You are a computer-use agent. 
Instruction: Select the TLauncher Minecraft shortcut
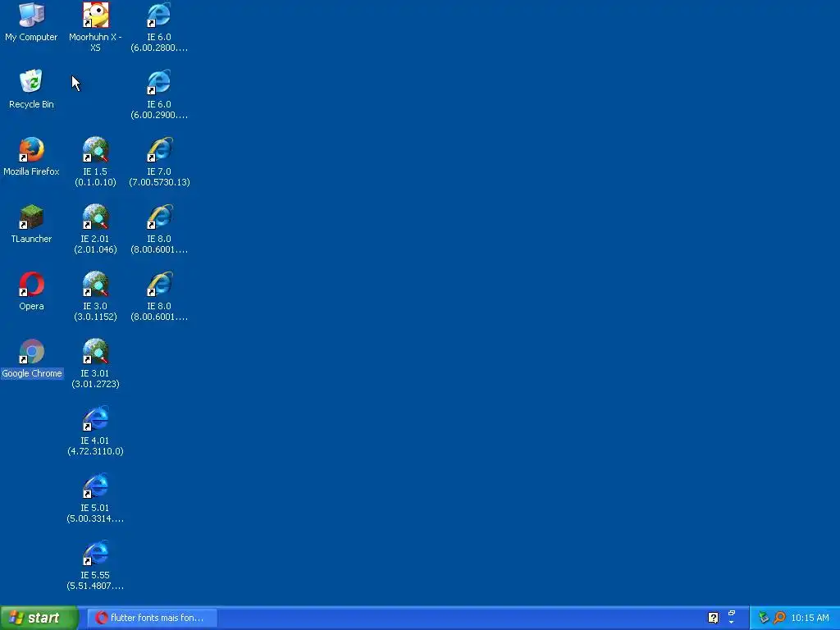point(31,224)
